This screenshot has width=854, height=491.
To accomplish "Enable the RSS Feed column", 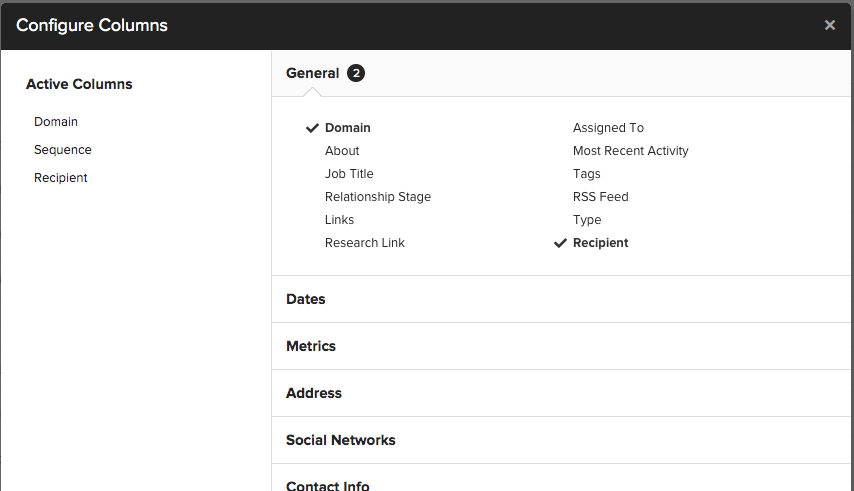I will [x=600, y=197].
